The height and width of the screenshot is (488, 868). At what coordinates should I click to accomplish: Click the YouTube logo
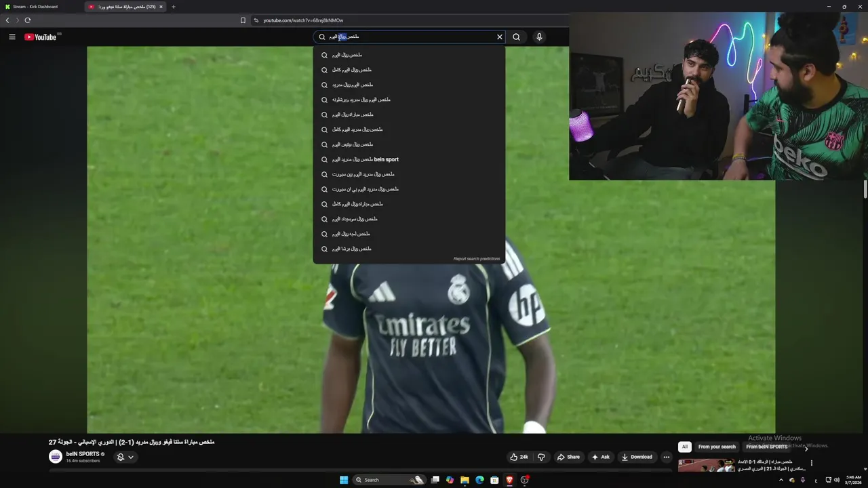point(42,37)
